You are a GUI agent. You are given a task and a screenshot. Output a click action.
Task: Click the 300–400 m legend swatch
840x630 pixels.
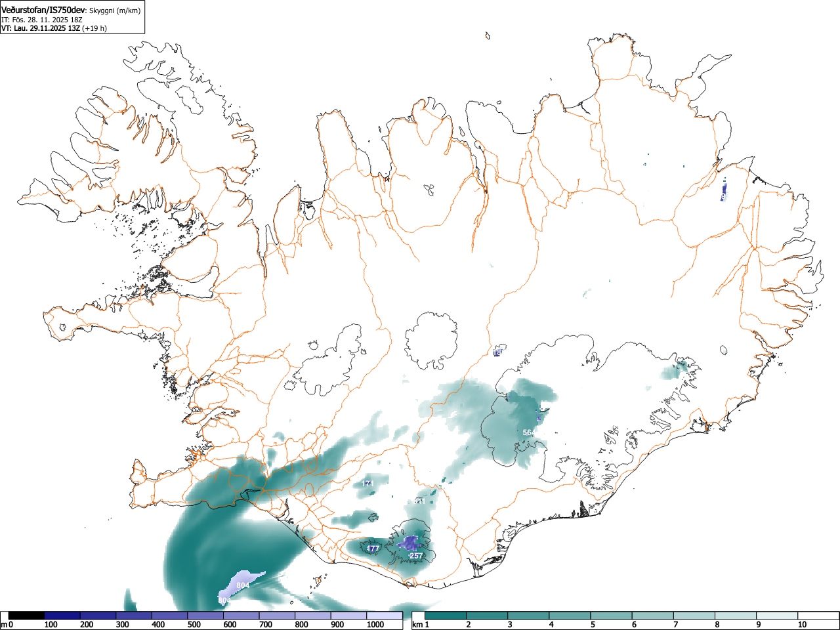134,616
